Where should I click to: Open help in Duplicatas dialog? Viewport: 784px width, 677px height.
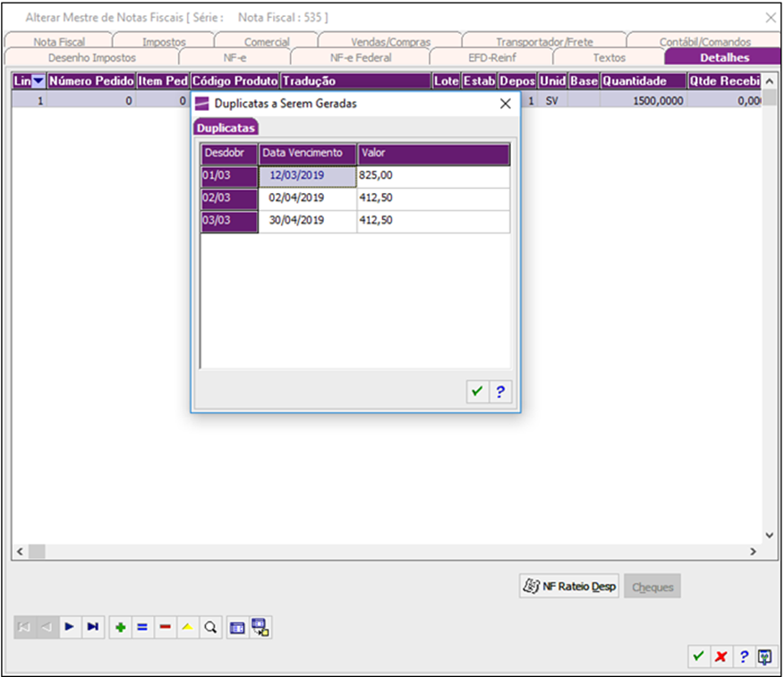coord(500,391)
